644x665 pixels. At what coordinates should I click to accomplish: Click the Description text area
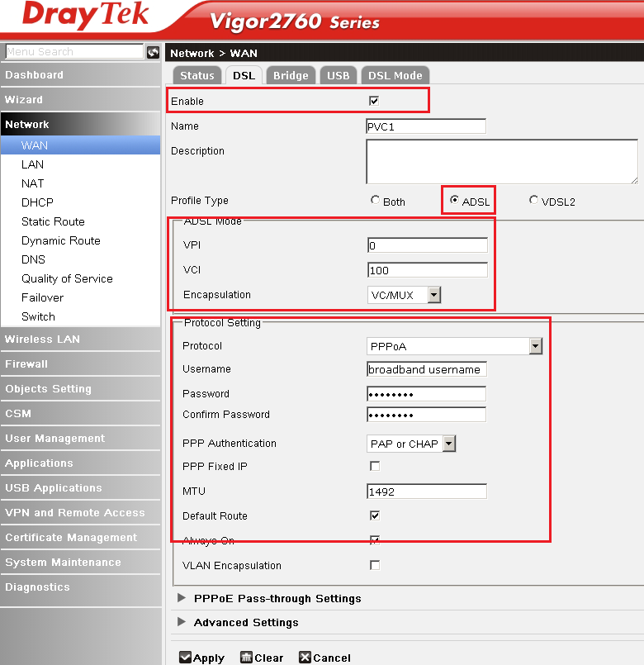tap(501, 161)
